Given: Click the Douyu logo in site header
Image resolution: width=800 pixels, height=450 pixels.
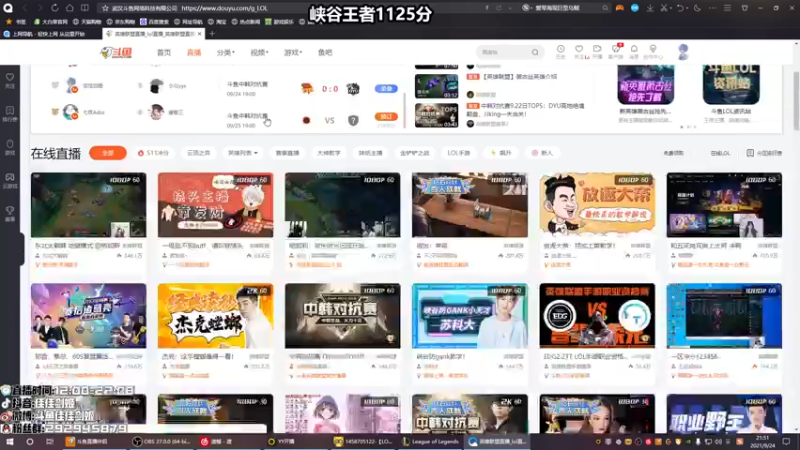Looking at the screenshot, I should (116, 53).
